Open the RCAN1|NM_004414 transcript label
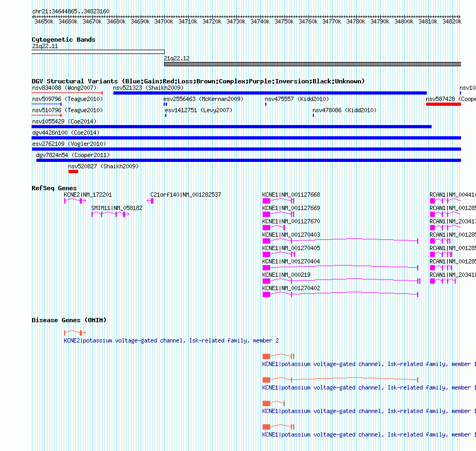 452,195
